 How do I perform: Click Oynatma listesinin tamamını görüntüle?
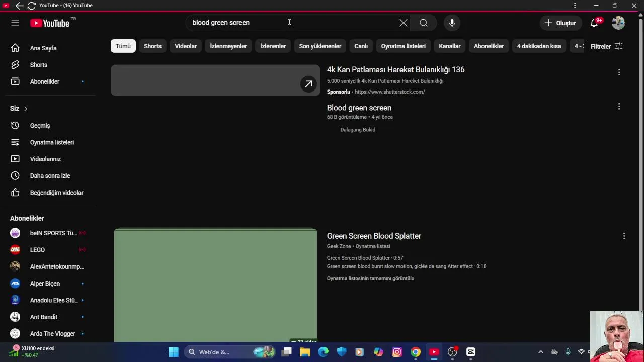pos(370,278)
